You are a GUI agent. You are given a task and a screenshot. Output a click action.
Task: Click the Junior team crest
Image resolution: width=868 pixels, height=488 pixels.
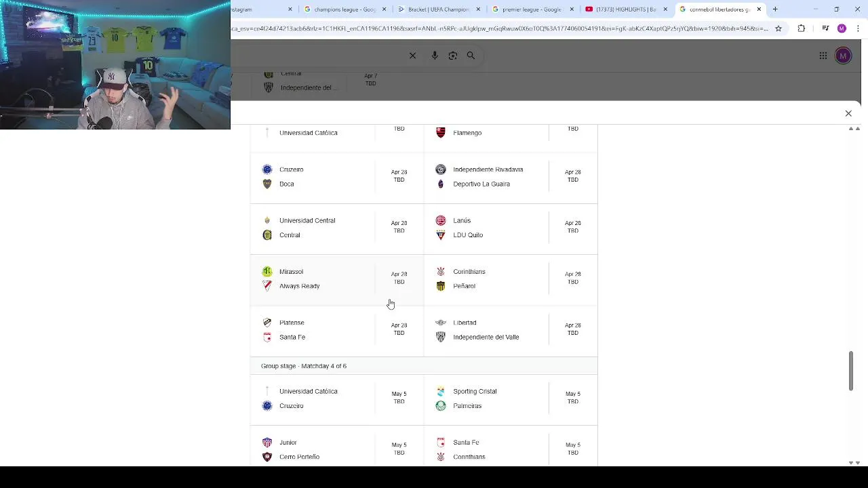[x=267, y=443]
